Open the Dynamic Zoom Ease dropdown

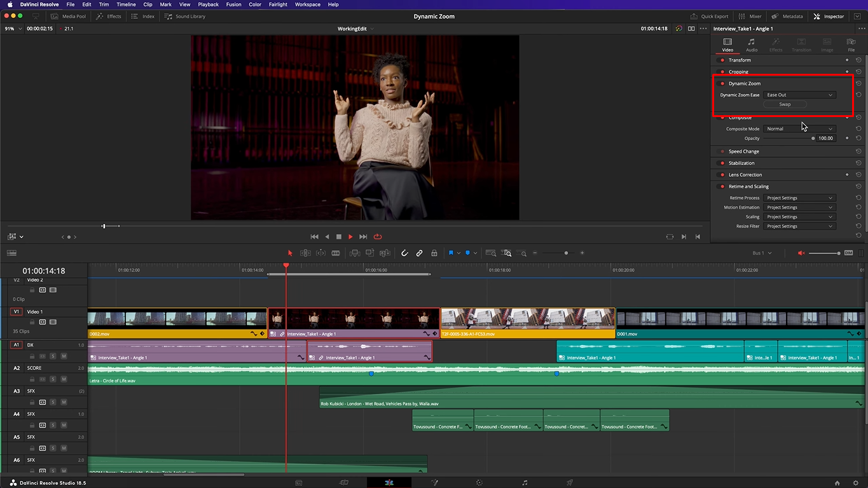[x=799, y=95]
